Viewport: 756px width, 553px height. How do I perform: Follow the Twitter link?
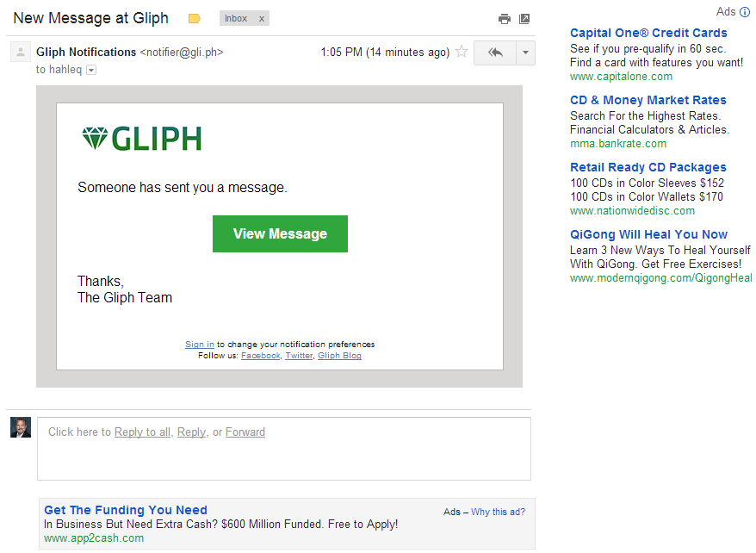[299, 356]
